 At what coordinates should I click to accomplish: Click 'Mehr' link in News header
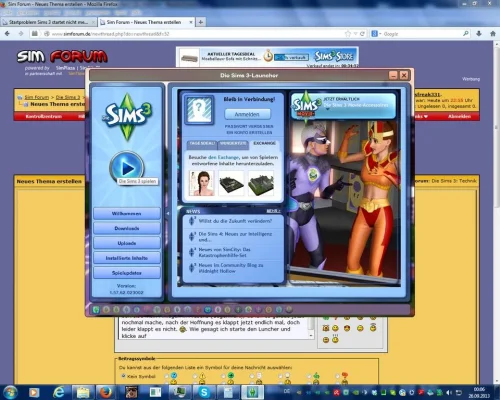(x=273, y=211)
